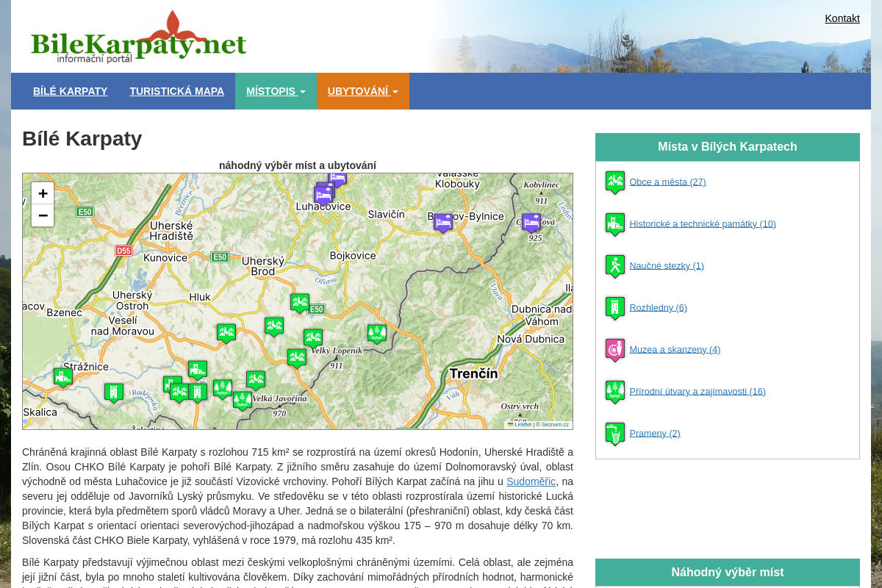
Task: Follow the Sudoměřic hyperlink in the text
Action: tap(531, 481)
